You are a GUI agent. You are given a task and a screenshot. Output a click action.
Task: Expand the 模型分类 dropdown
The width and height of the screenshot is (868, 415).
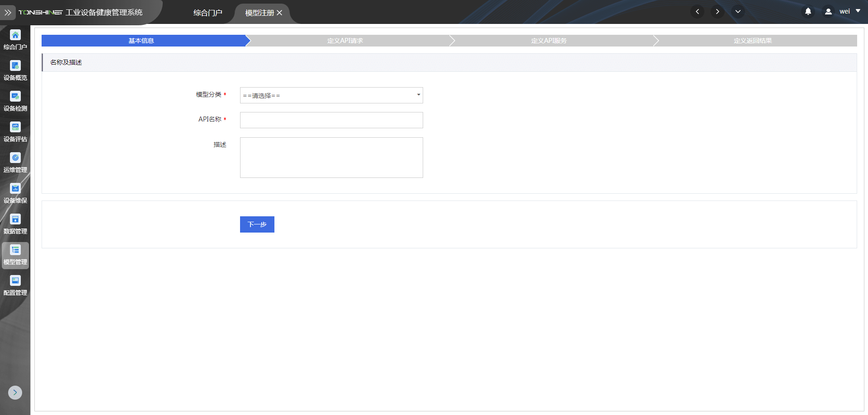(x=331, y=95)
